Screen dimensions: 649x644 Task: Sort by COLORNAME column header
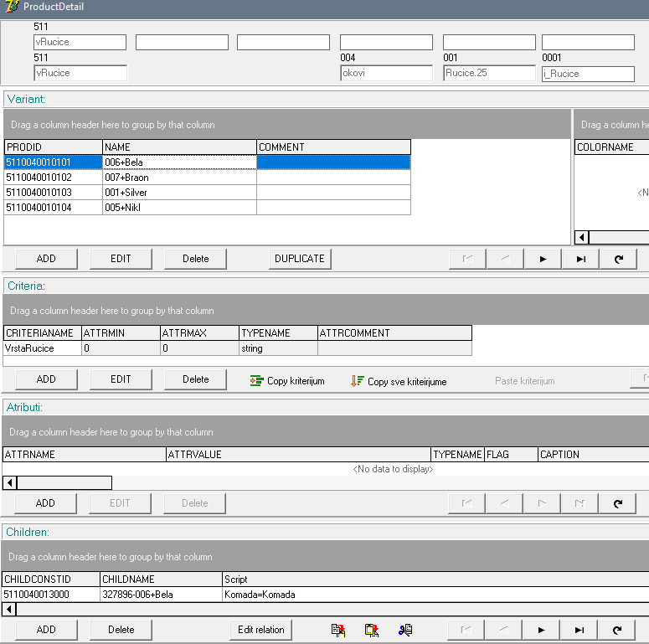612,147
